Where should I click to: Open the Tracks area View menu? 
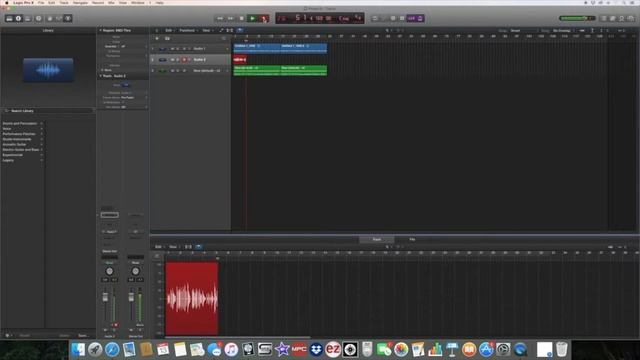207,30
